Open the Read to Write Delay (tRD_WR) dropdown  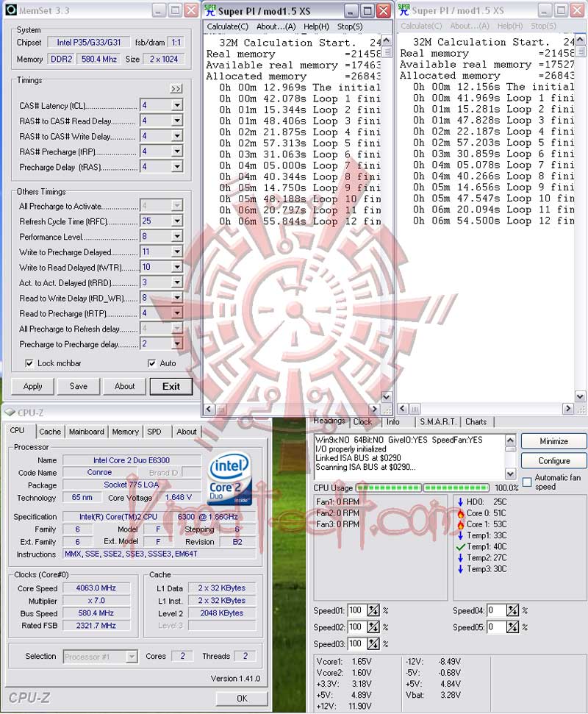177,298
